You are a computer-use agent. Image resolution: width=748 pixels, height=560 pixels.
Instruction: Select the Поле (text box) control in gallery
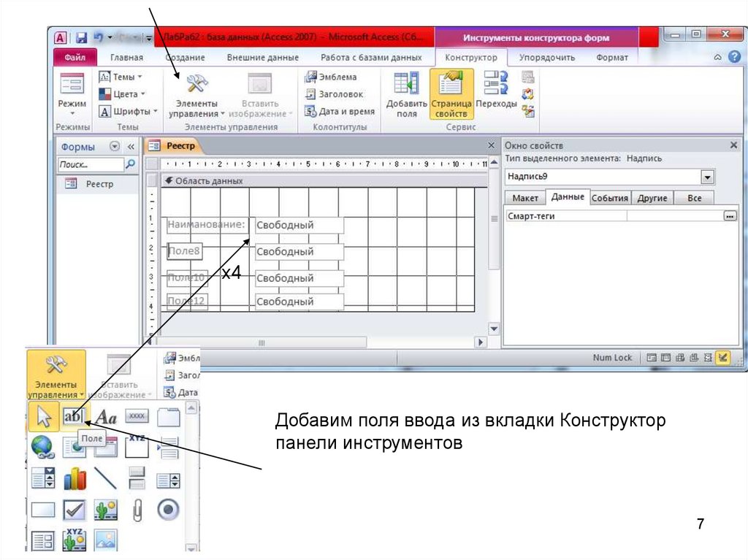[74, 416]
